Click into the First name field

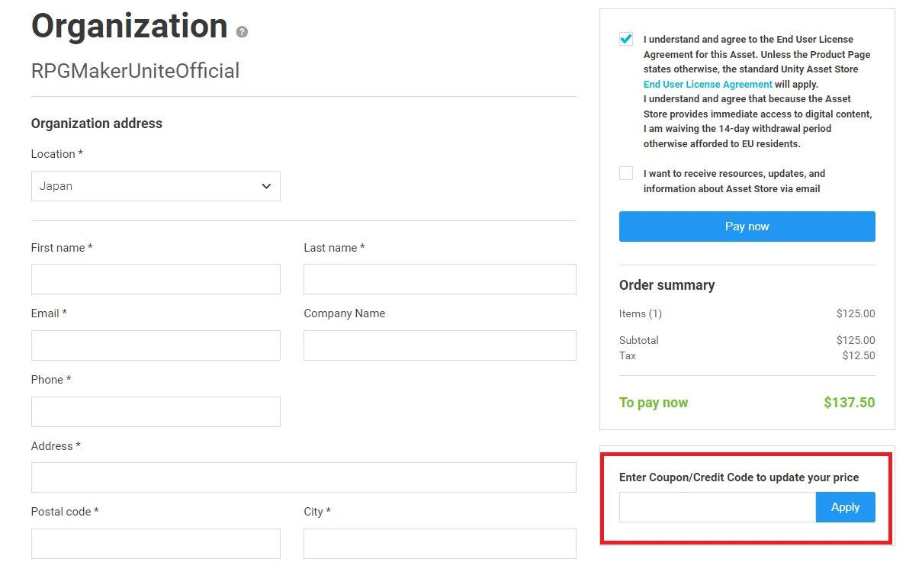(x=156, y=279)
